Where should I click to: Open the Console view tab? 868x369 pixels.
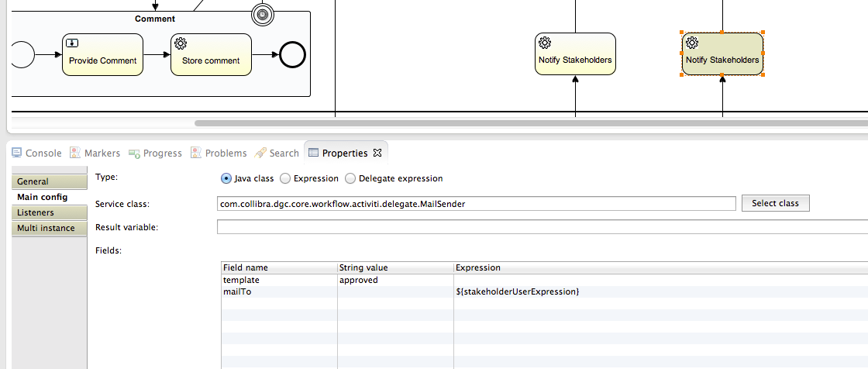(x=36, y=153)
